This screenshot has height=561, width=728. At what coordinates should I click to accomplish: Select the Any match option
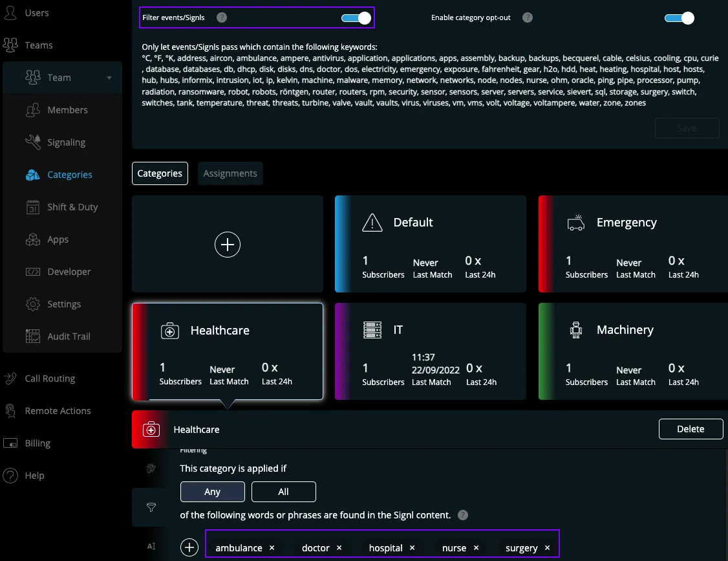point(213,492)
